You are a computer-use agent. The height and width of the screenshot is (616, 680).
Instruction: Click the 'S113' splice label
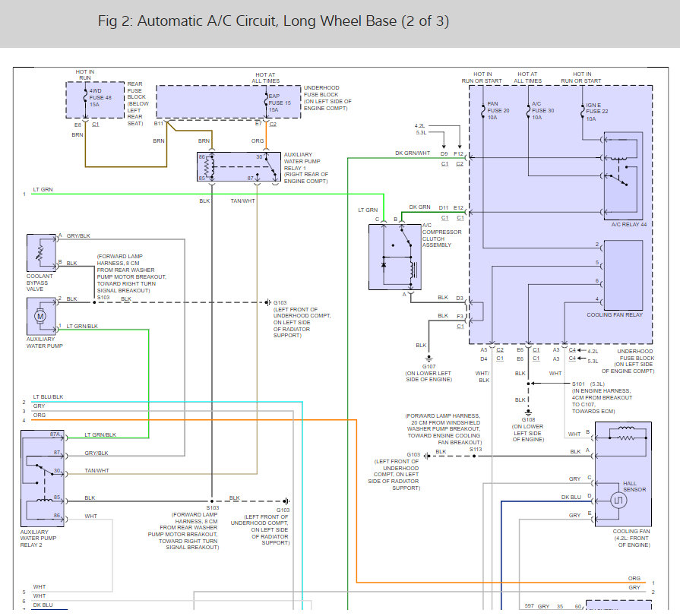tap(476, 450)
